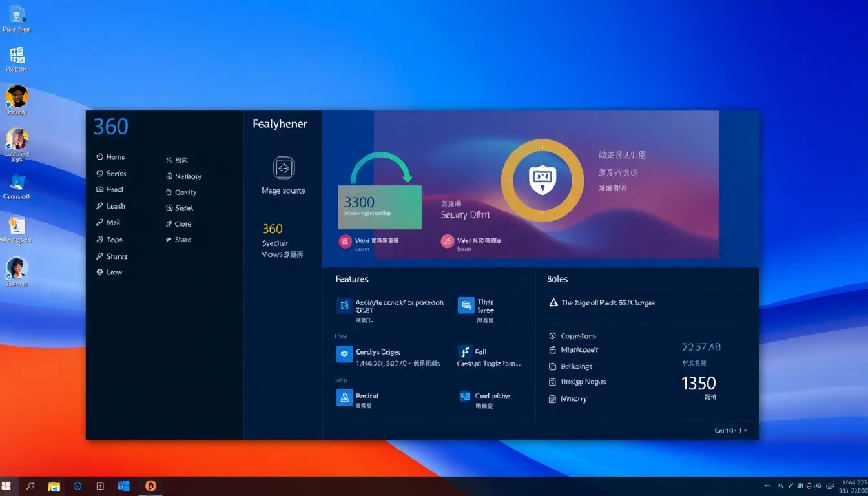Click the yellow 360 number
This screenshot has height=496, width=868.
pyautogui.click(x=273, y=229)
